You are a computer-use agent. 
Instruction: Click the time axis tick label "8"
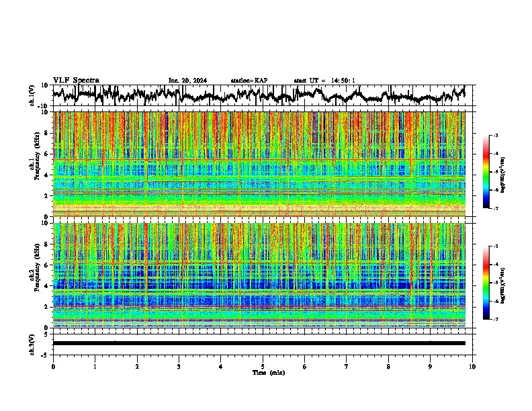(x=388, y=367)
